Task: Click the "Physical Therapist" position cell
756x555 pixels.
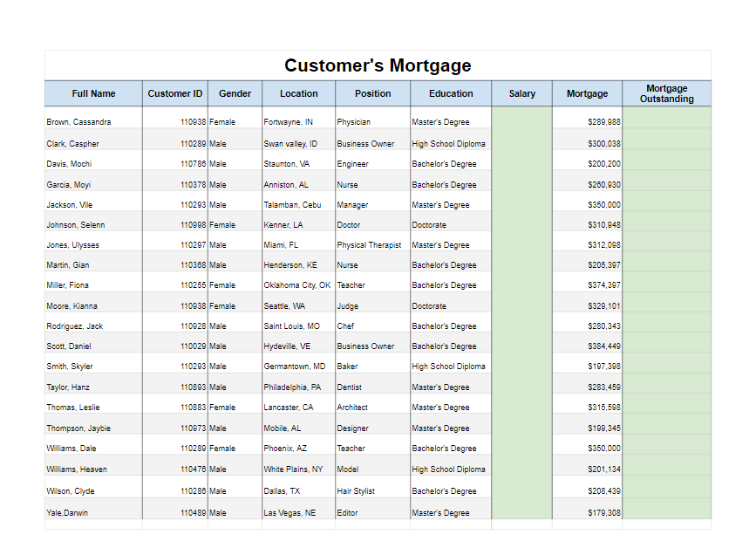Action: (x=364, y=245)
